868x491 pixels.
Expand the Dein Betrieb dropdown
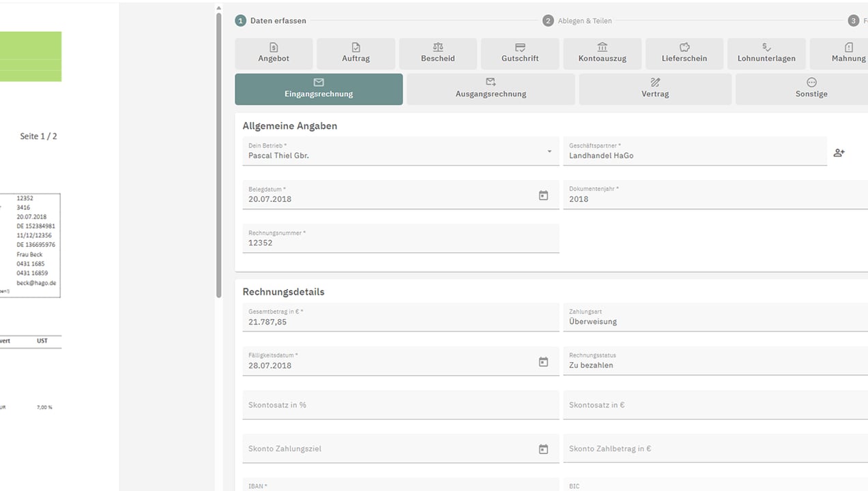[549, 151]
